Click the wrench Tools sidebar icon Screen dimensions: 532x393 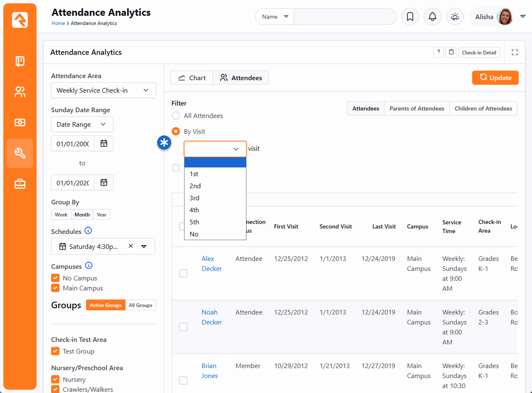(x=20, y=153)
